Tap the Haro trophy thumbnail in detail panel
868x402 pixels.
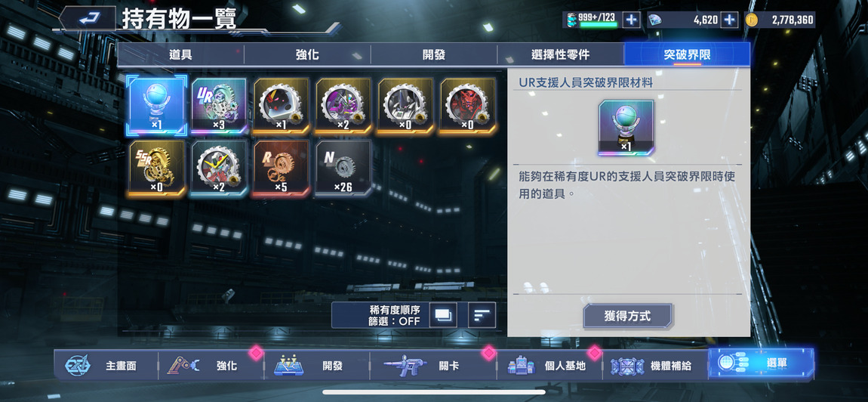626,128
